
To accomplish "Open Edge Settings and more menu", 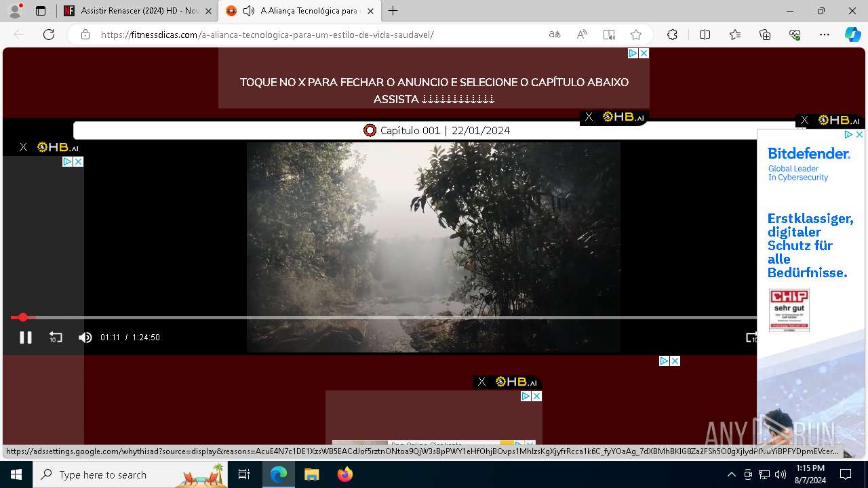I will pyautogui.click(x=825, y=35).
